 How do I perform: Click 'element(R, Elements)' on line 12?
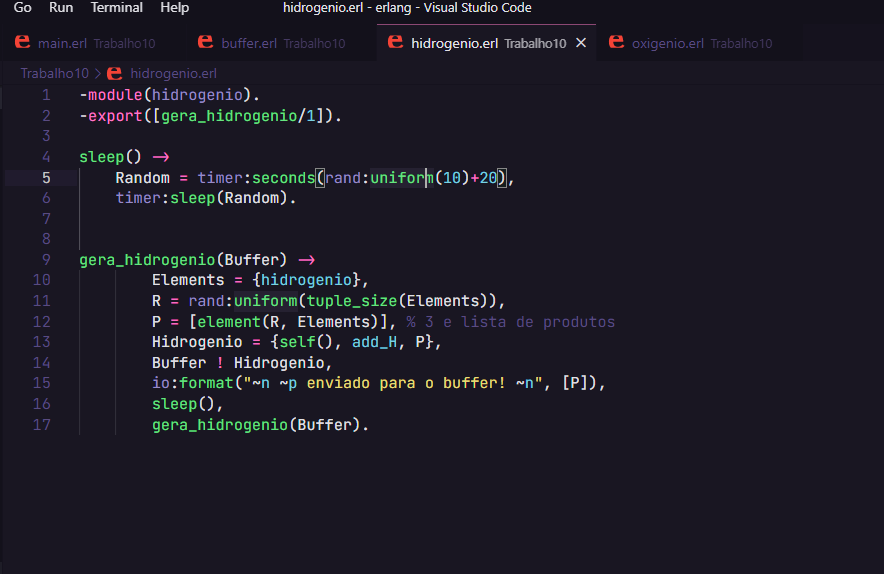[288, 321]
